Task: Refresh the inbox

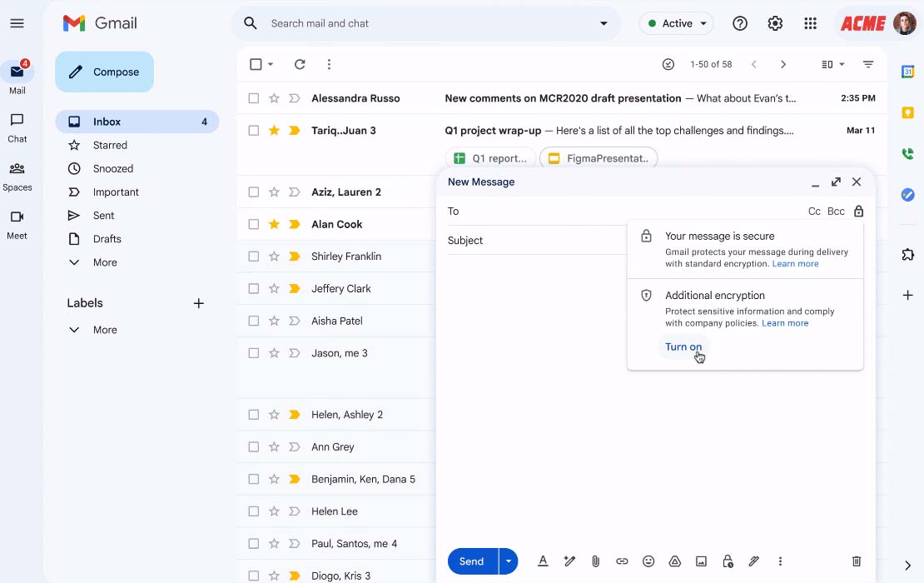Action: point(300,64)
